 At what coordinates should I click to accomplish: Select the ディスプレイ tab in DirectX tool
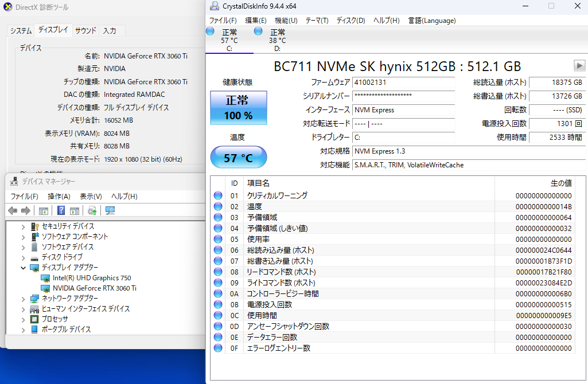click(x=53, y=30)
